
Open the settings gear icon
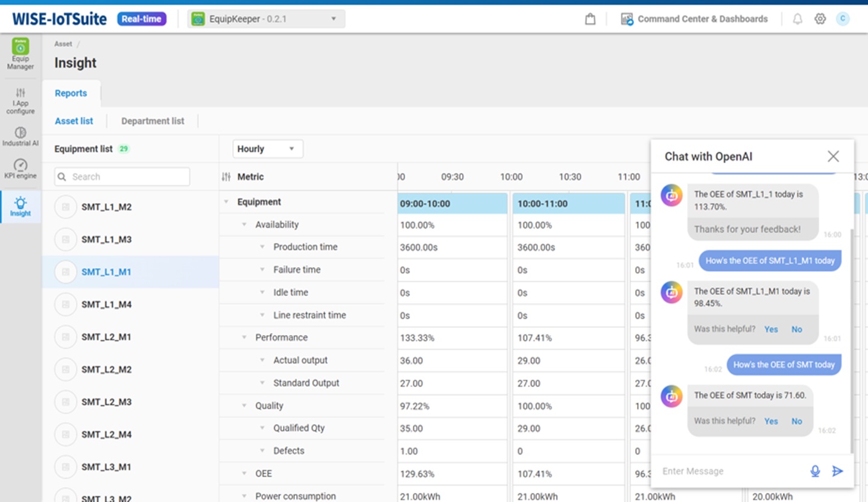(x=820, y=19)
